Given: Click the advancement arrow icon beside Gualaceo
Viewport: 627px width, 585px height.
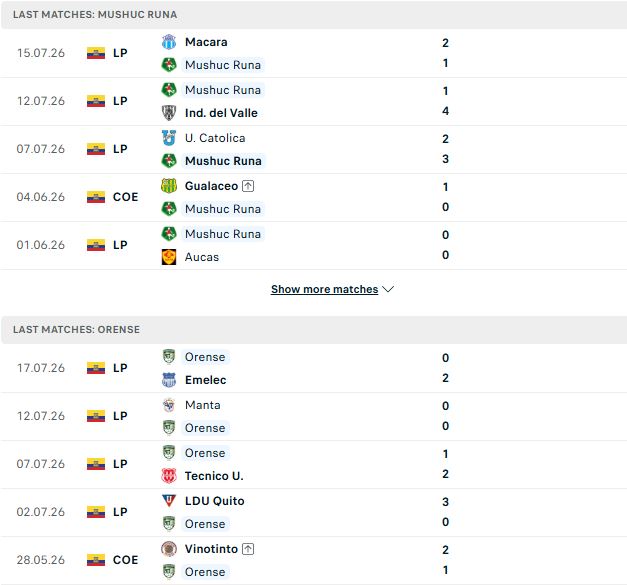Looking at the screenshot, I should point(248,186).
